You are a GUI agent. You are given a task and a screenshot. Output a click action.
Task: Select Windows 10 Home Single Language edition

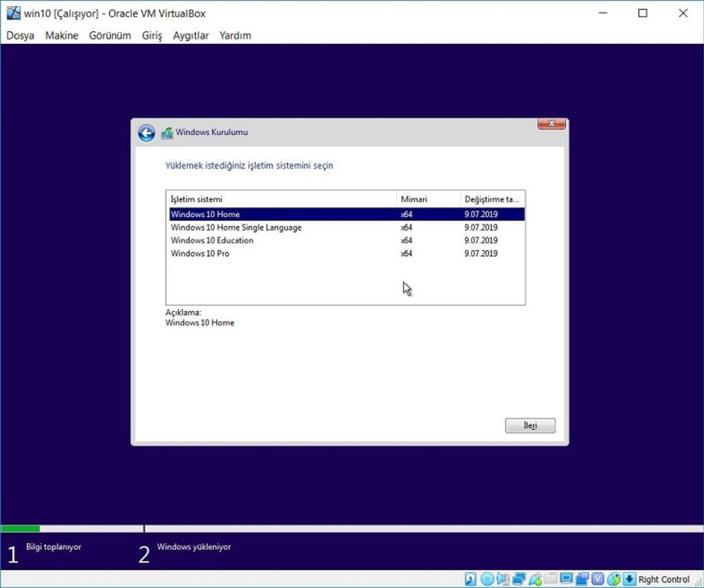236,227
